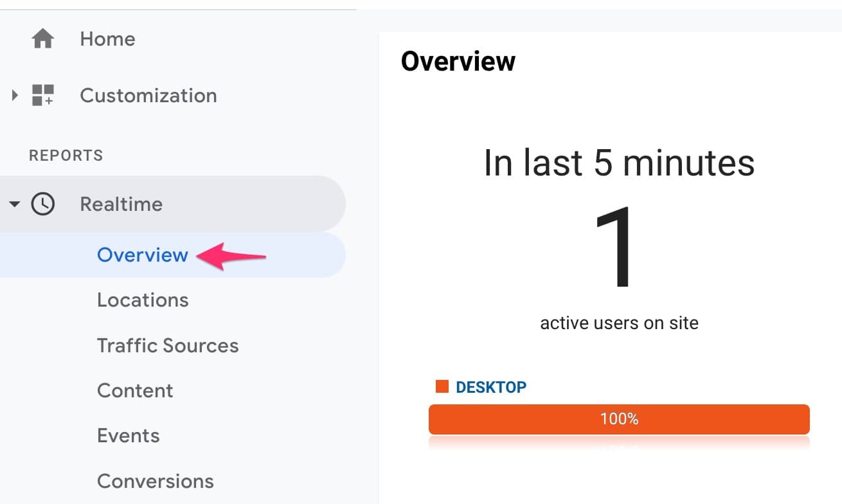Click the DESKTOP device label

[x=490, y=387]
